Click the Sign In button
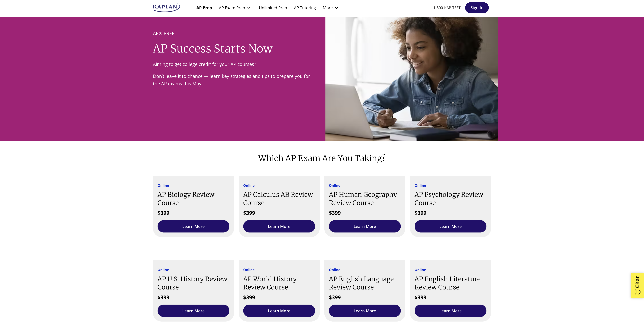644x326 pixels. pyautogui.click(x=477, y=8)
